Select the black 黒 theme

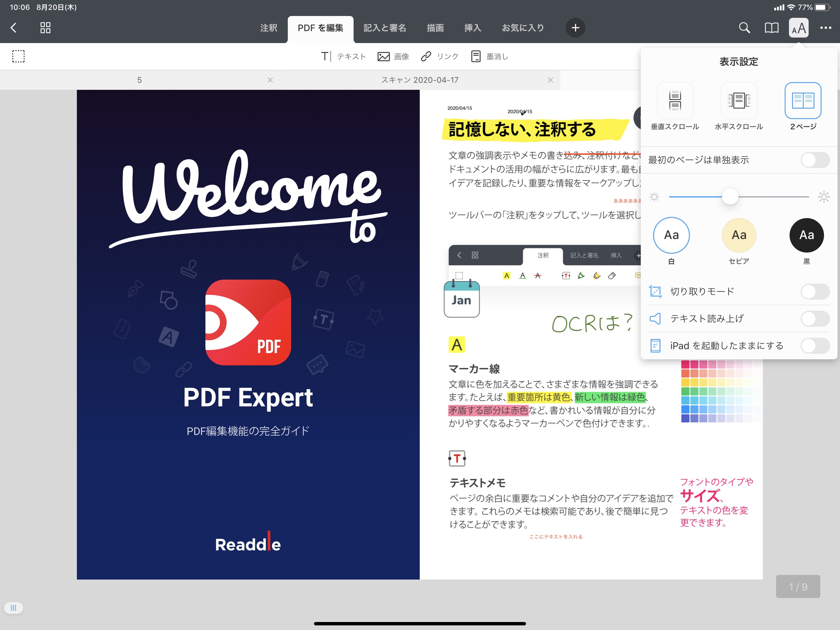click(x=806, y=235)
